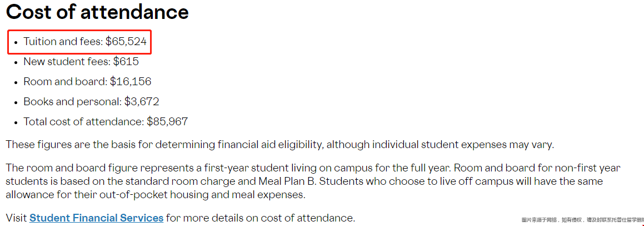The image size is (644, 226).
Task: Click the bullet before New student fees
Action: pyautogui.click(x=16, y=62)
